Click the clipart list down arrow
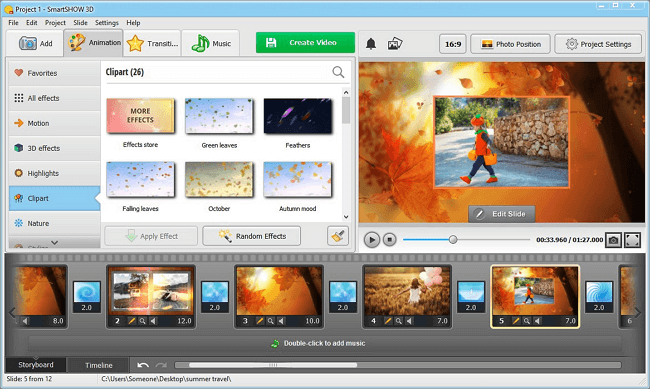Viewport: 650px width, 389px height. click(346, 217)
